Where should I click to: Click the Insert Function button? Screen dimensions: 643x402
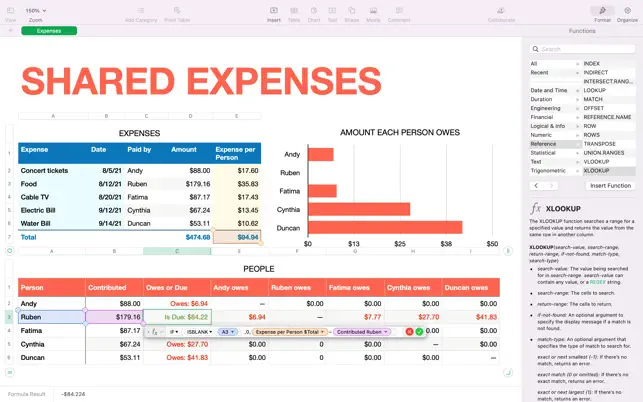[x=610, y=186]
